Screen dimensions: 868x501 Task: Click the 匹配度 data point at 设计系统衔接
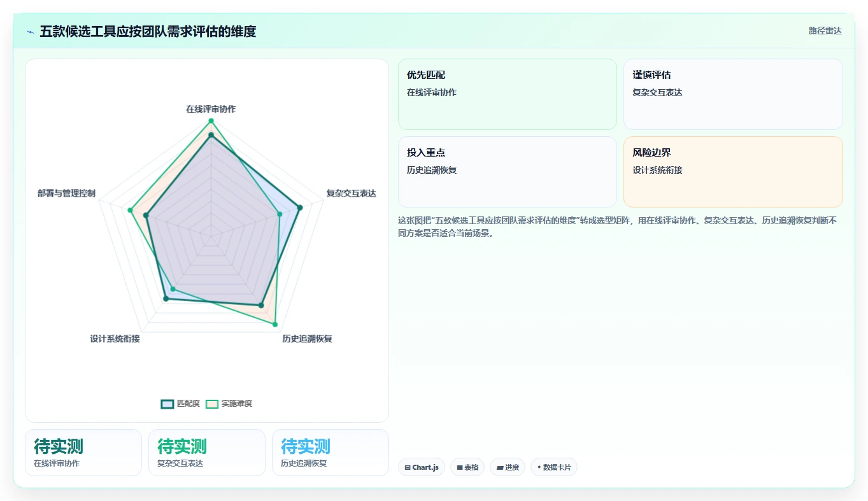(x=166, y=298)
